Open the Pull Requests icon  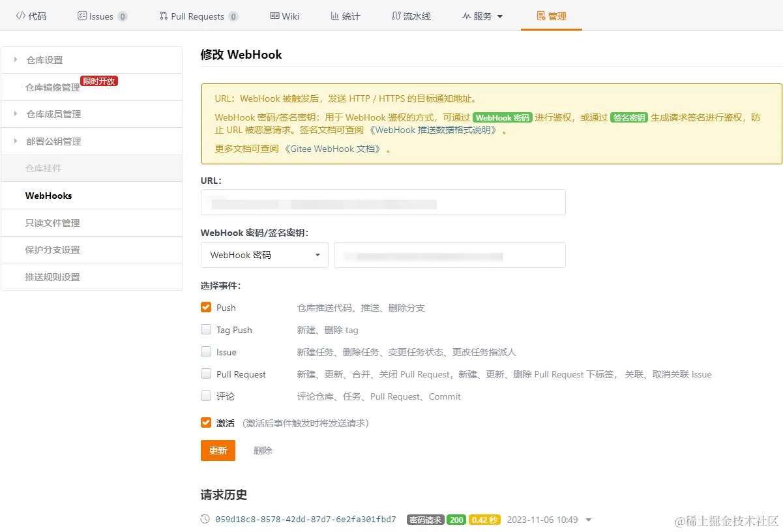[164, 15]
